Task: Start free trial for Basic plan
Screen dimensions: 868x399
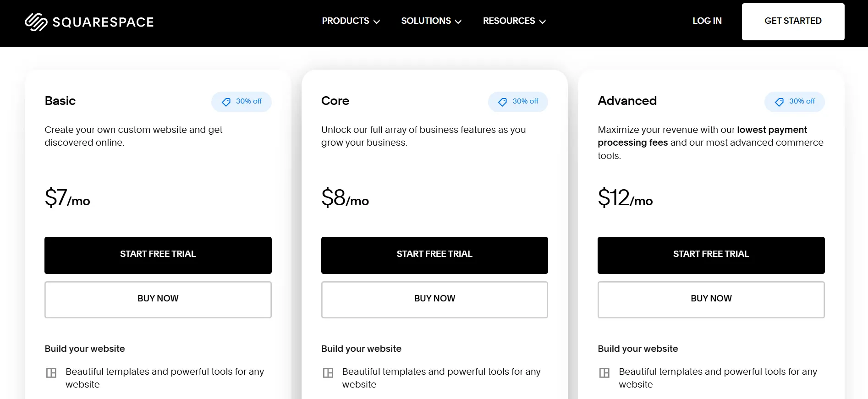Action: click(x=158, y=255)
